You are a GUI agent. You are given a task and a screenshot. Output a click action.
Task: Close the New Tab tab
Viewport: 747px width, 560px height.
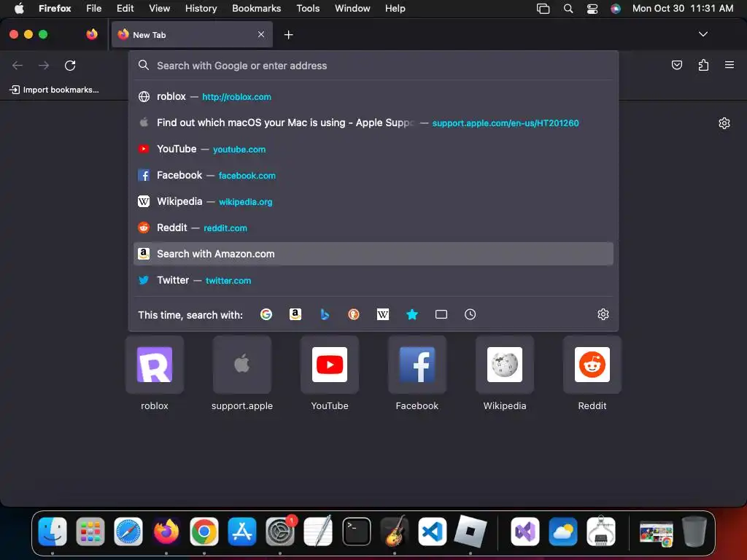(261, 34)
